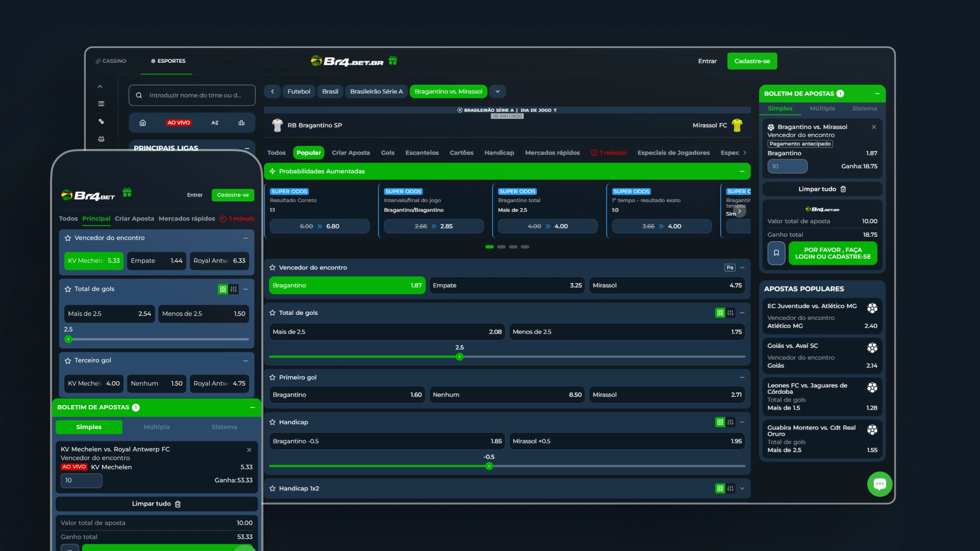
Task: Click the stake input in desktop bet slip
Action: 787,166
